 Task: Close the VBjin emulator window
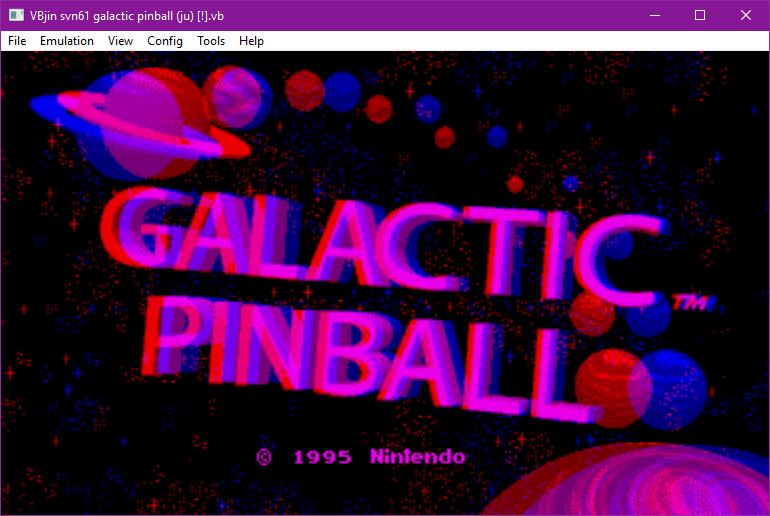coord(745,15)
